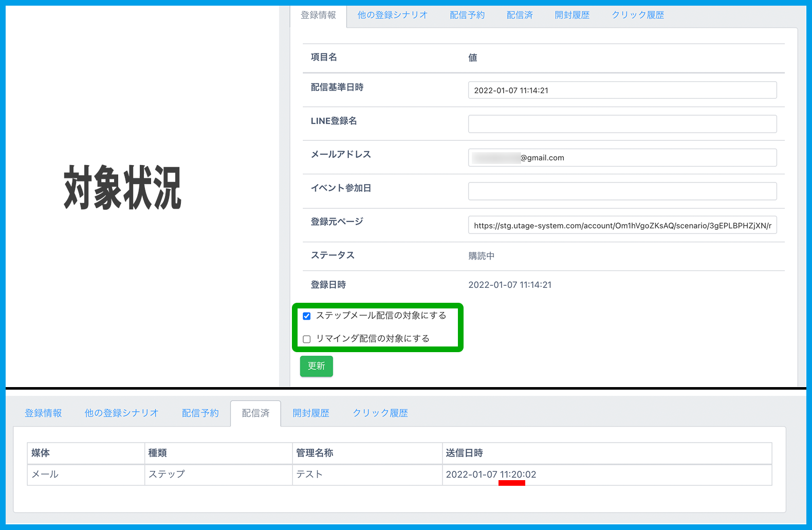The image size is (812, 530).
Task: Select the empty イベント参加日 input field
Action: (622, 191)
